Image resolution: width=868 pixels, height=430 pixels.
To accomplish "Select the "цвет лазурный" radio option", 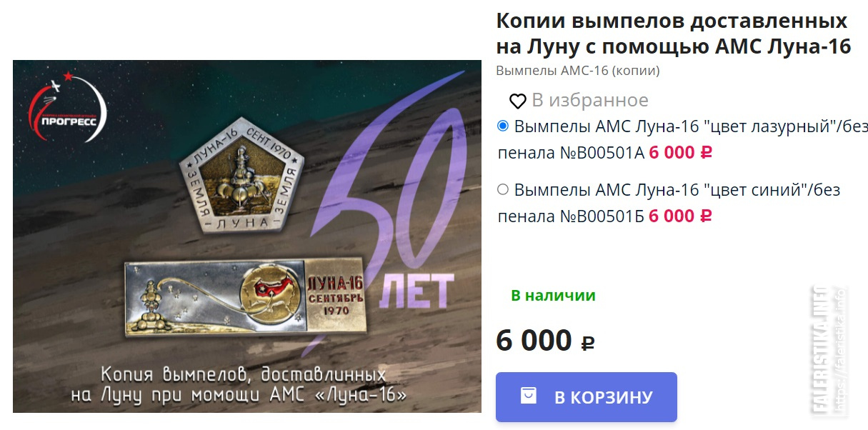I will point(502,126).
